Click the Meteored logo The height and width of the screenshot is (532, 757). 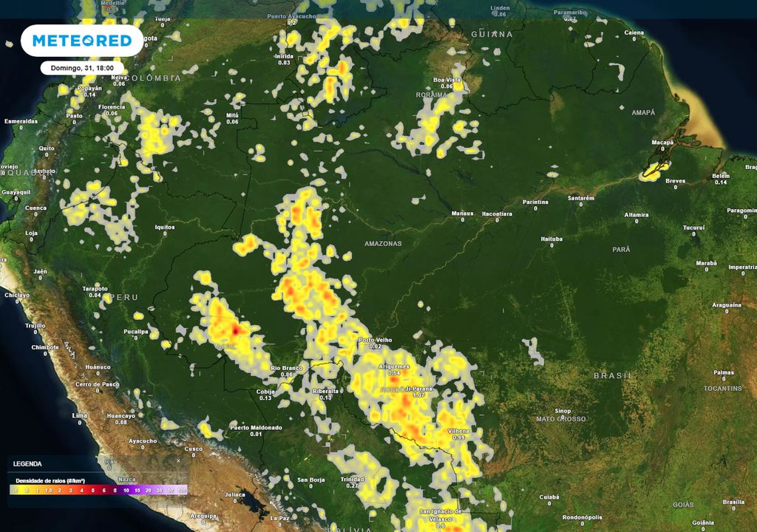[x=81, y=41]
